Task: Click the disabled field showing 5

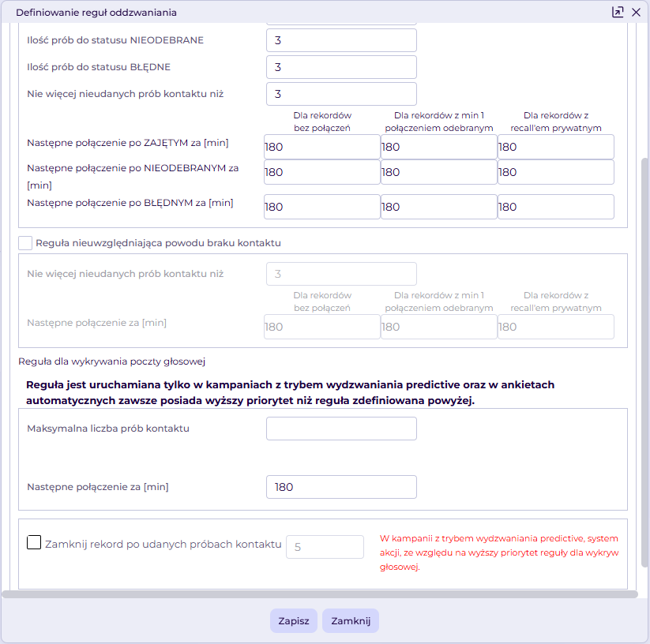Action: 325,547
